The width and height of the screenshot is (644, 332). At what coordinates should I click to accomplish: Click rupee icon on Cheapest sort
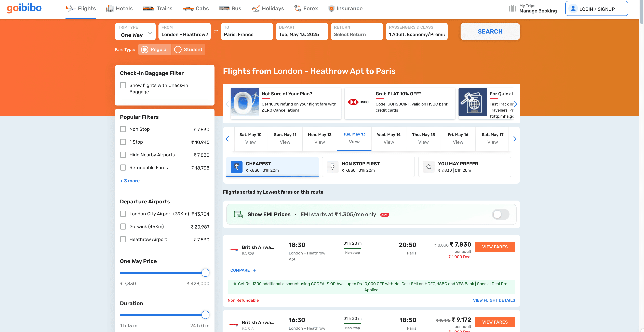(x=236, y=167)
